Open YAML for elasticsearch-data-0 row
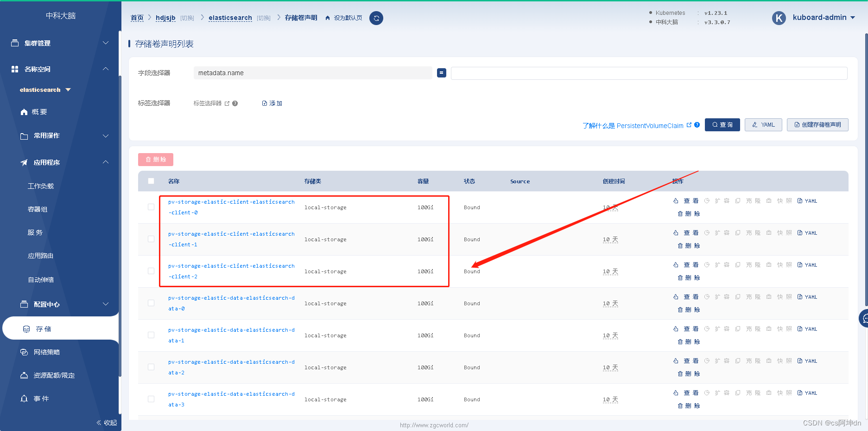The image size is (868, 431). pyautogui.click(x=807, y=297)
